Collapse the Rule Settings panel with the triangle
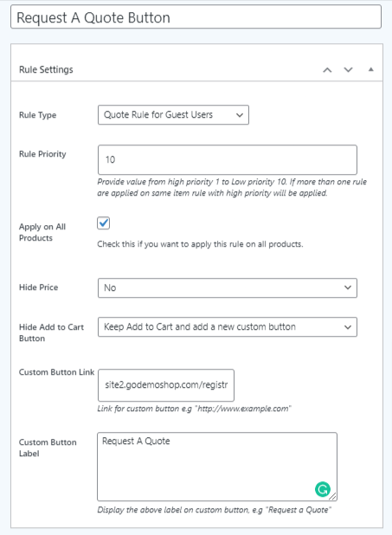Screen dimensions: 392x535 pos(371,69)
